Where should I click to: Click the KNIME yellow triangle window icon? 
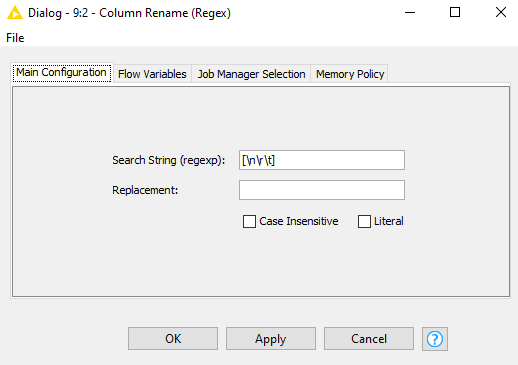[15, 13]
